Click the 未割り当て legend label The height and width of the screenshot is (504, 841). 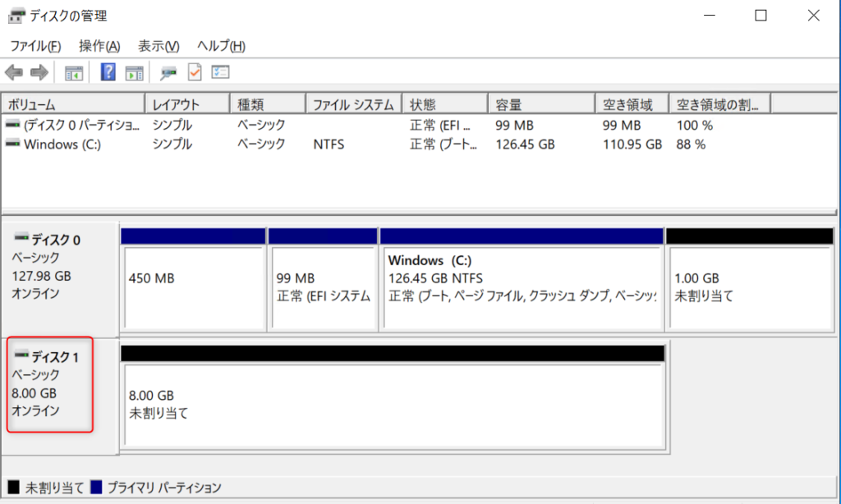tap(55, 488)
